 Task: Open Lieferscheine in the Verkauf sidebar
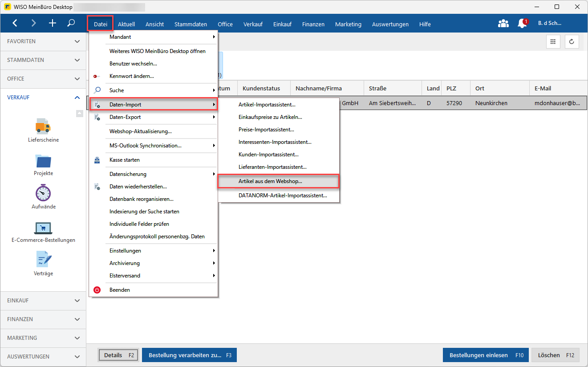43,130
